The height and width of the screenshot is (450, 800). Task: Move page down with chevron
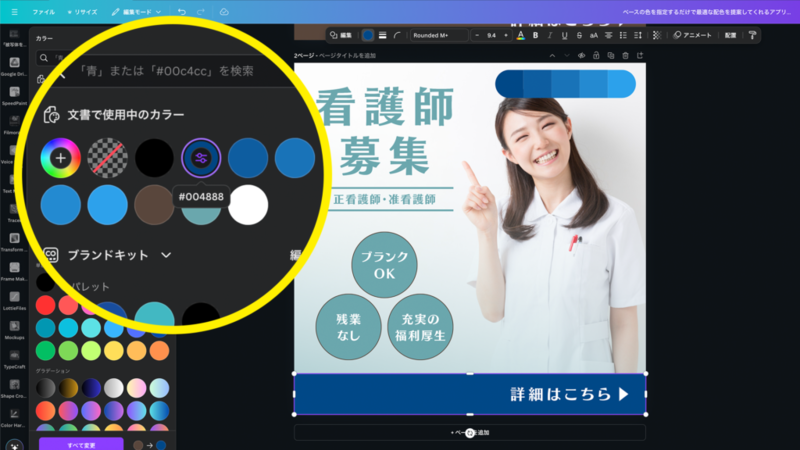point(566,56)
